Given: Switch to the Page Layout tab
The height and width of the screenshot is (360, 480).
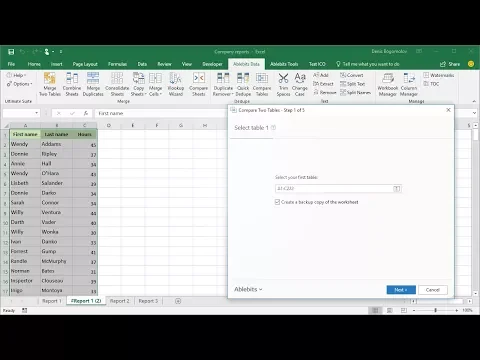Looking at the screenshot, I should click(x=85, y=64).
